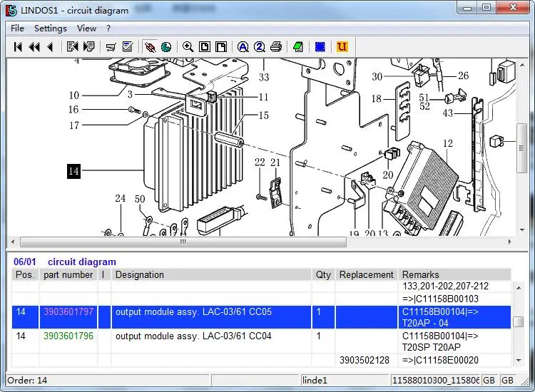
Task: Click the blue dotted-square icon
Action: point(320,47)
